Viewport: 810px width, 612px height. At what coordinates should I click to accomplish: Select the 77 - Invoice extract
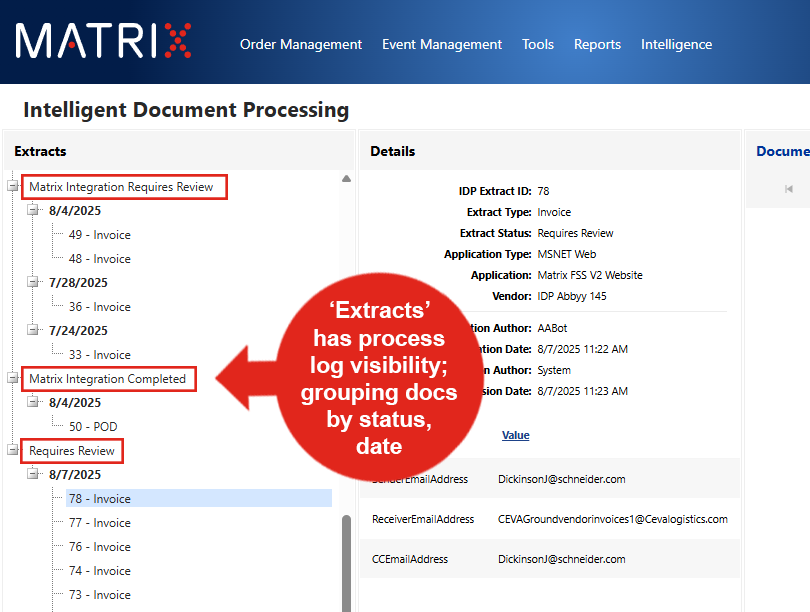pos(100,523)
